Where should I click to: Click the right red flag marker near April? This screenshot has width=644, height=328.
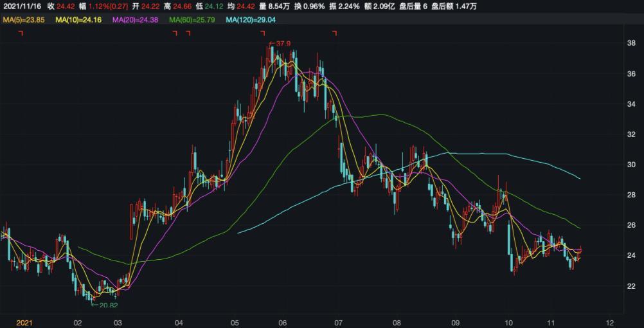point(188,33)
